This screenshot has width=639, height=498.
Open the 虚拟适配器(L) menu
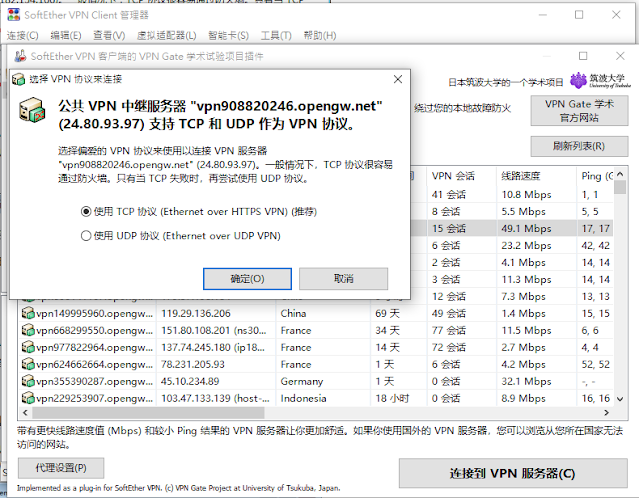pos(166,35)
